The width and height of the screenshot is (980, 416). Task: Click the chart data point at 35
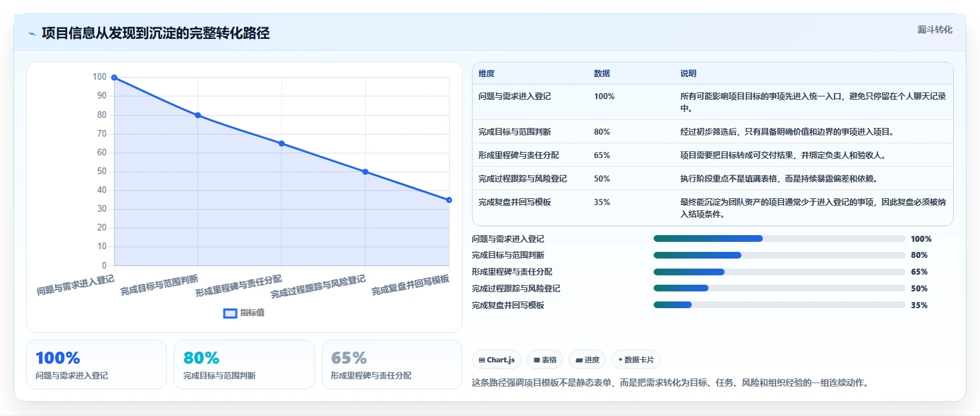coord(449,200)
